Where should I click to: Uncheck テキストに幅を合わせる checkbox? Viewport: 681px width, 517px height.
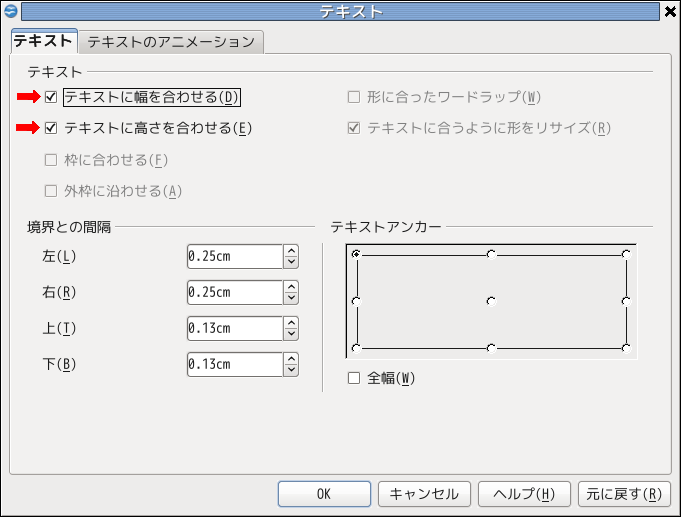(52, 97)
